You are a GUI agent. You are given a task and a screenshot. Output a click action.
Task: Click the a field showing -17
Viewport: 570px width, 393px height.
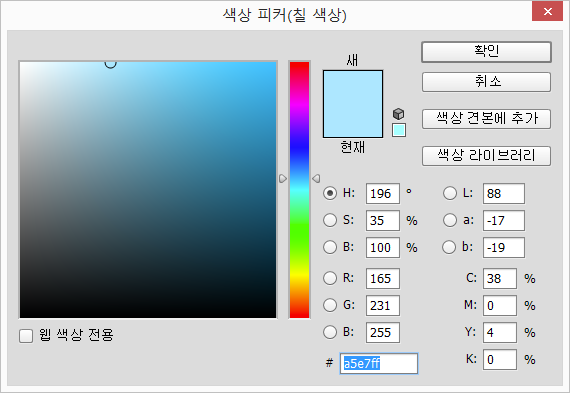coord(504,220)
